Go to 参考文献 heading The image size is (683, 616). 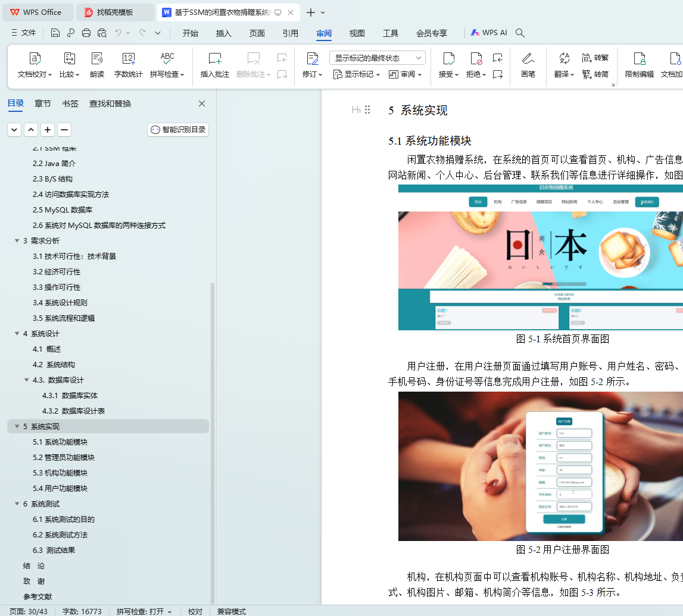(38, 596)
